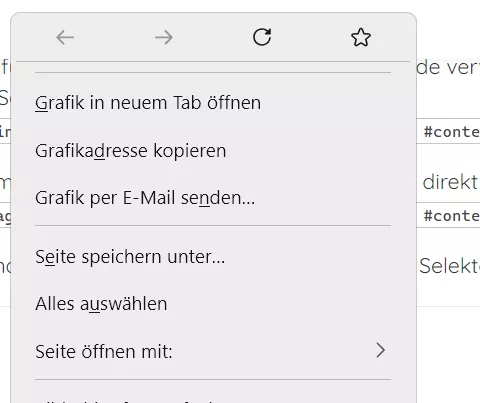
Task: Click the forward arrow icon
Action: click(x=164, y=37)
